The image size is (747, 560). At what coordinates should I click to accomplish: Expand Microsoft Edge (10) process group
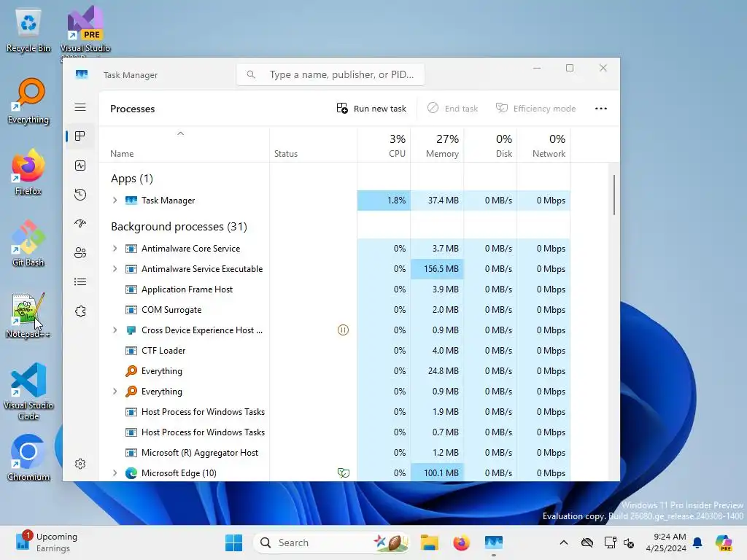coord(115,472)
